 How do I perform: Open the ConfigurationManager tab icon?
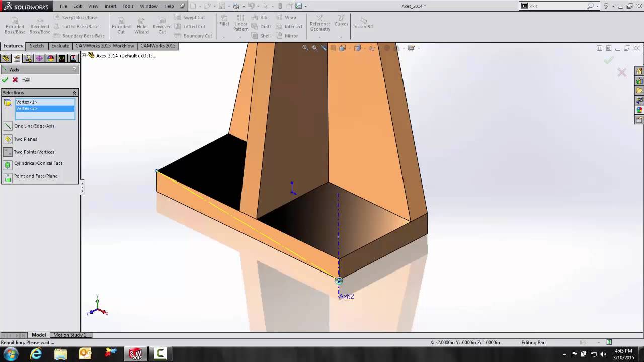[28, 58]
